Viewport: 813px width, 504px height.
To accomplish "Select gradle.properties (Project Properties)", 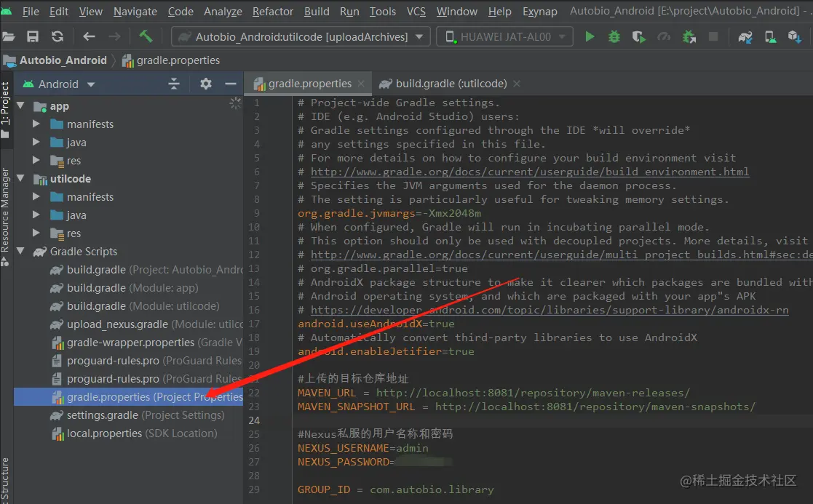I will click(x=129, y=397).
